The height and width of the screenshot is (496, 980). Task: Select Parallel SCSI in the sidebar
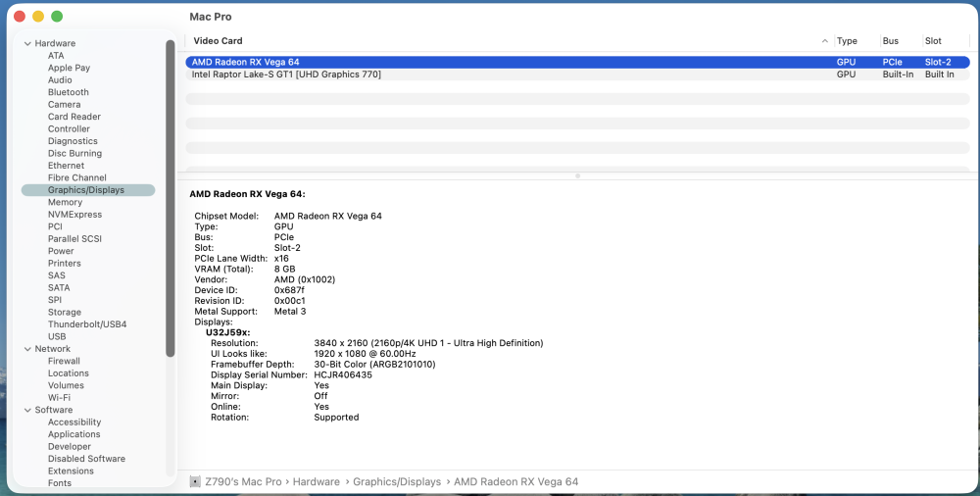coord(74,239)
